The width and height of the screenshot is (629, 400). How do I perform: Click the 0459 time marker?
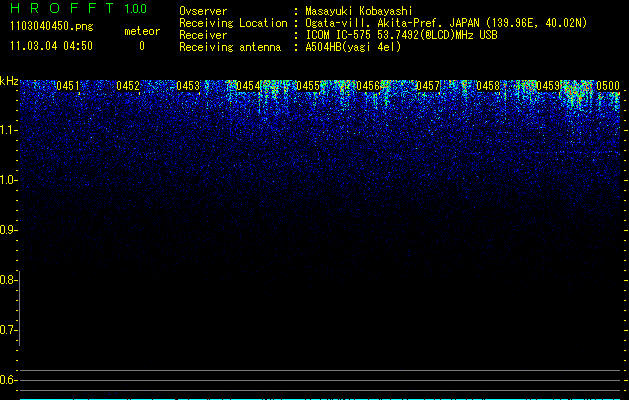pos(548,86)
